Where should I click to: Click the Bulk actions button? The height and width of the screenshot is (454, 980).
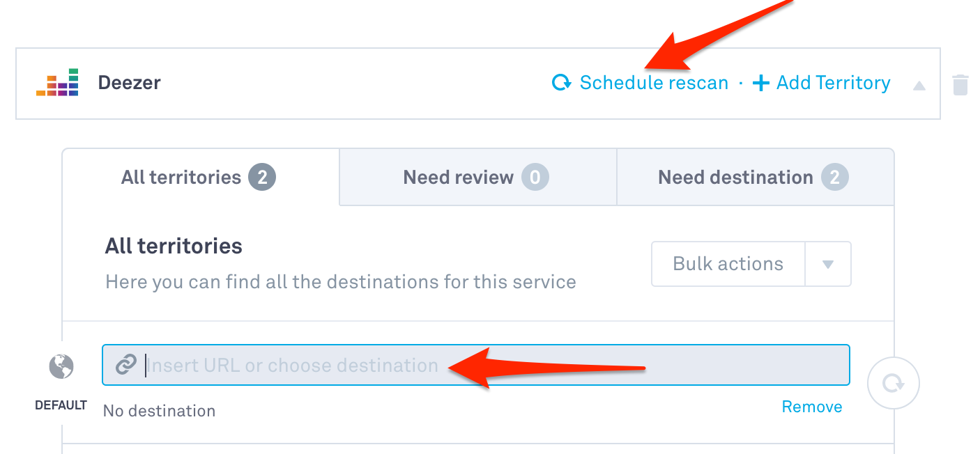[728, 264]
